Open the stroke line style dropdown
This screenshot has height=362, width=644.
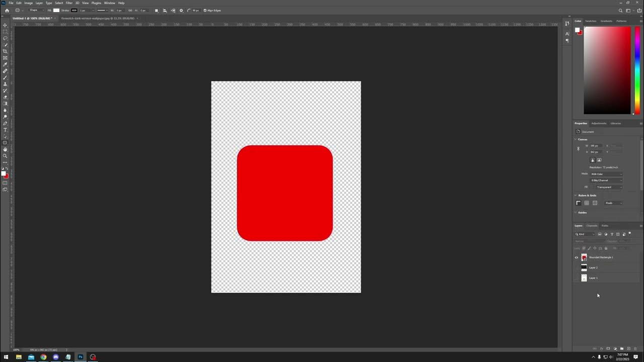[x=103, y=10]
